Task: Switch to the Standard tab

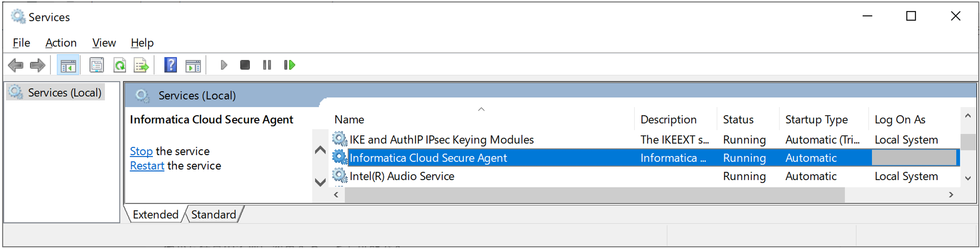Action: coord(214,214)
